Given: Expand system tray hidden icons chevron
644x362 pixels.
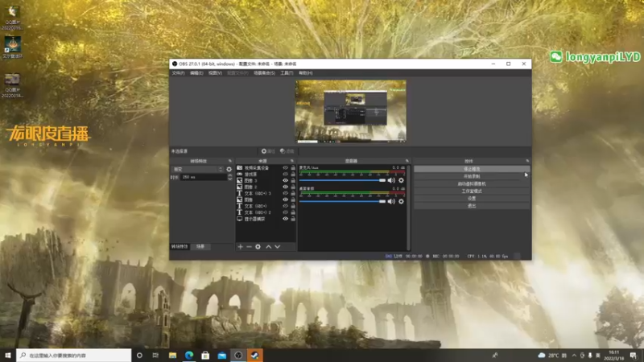Looking at the screenshot, I should [x=574, y=356].
